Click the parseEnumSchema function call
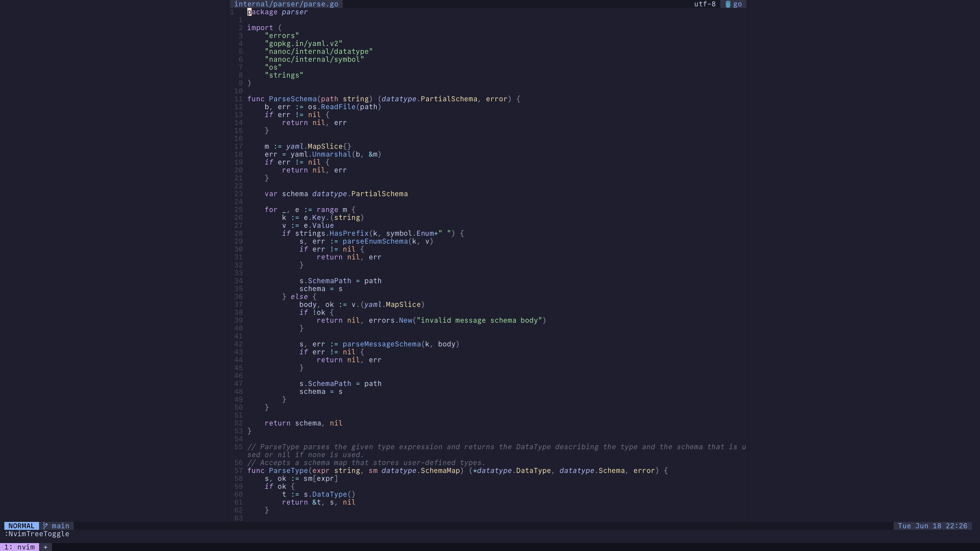 375,242
